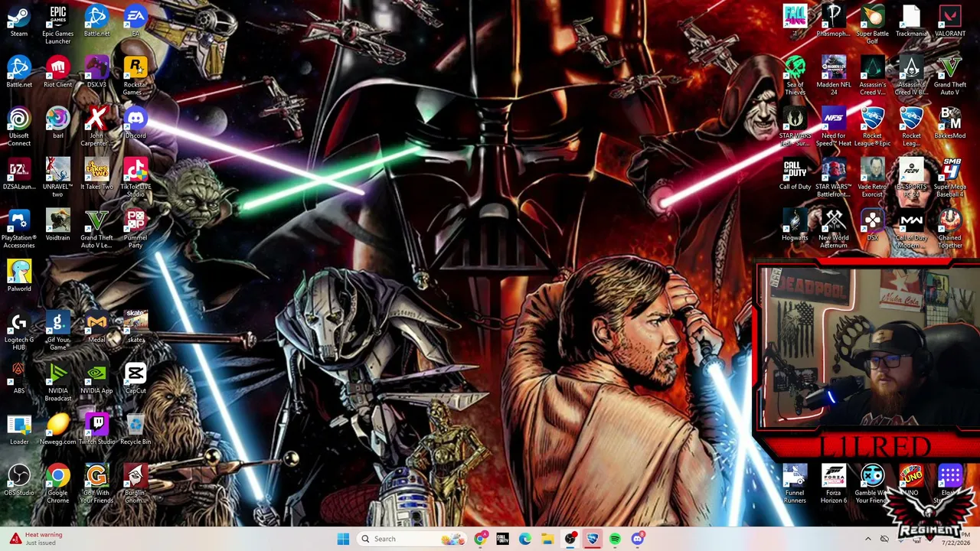Open Logitech G HUB shortcut

pos(19,331)
